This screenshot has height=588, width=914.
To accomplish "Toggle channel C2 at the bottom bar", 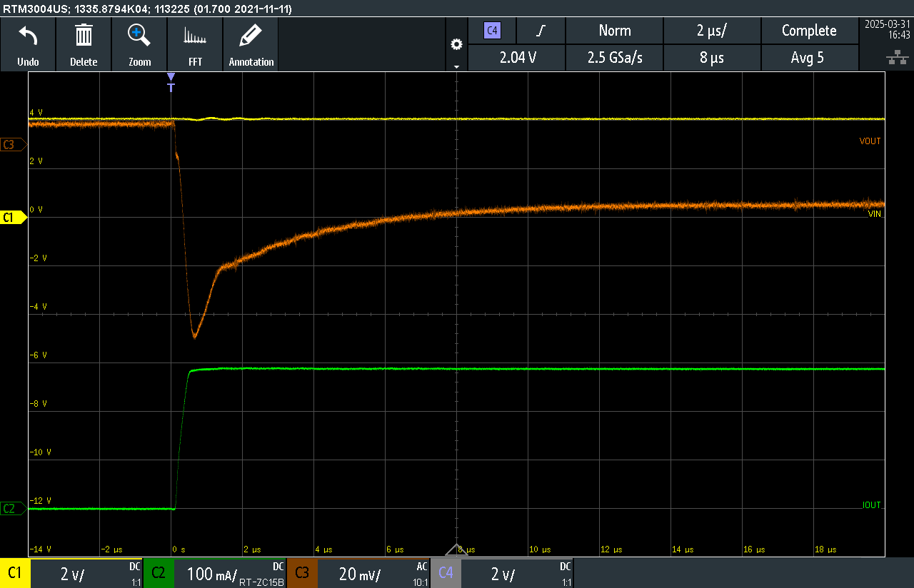I will (158, 573).
